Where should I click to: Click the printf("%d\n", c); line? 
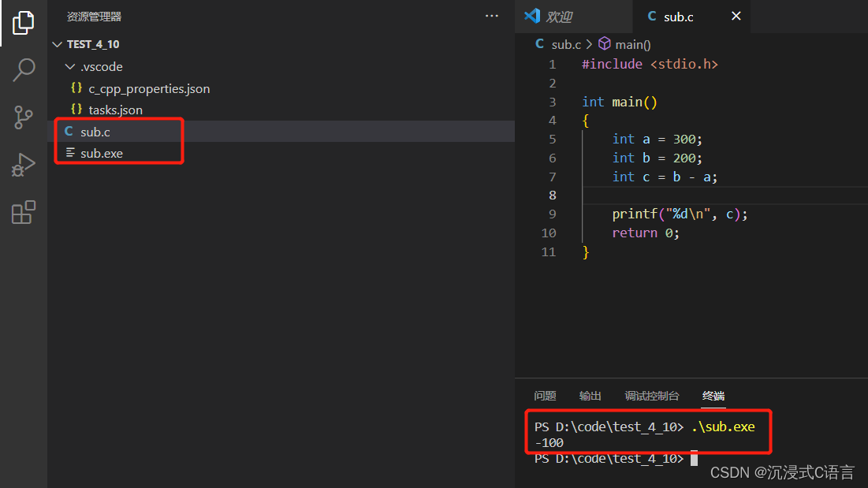[x=680, y=214]
